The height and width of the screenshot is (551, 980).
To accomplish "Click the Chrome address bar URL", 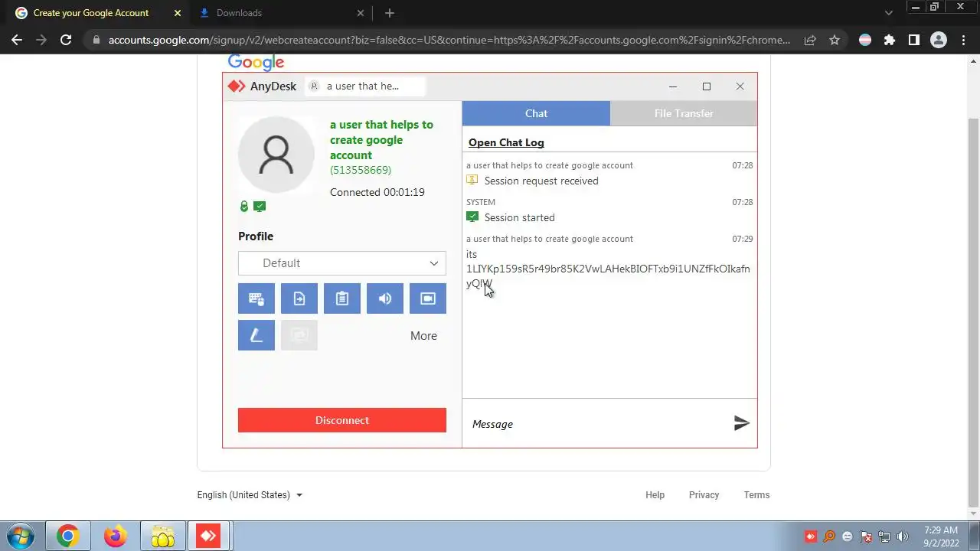I will [449, 40].
